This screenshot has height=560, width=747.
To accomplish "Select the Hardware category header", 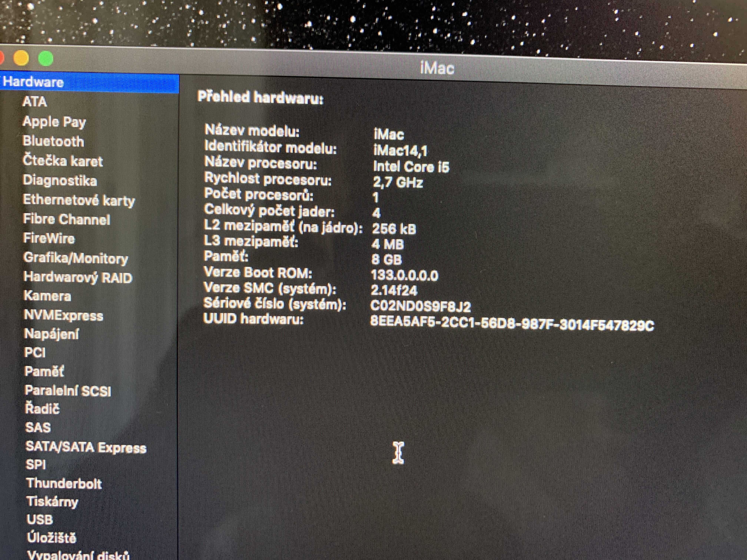I will point(33,82).
